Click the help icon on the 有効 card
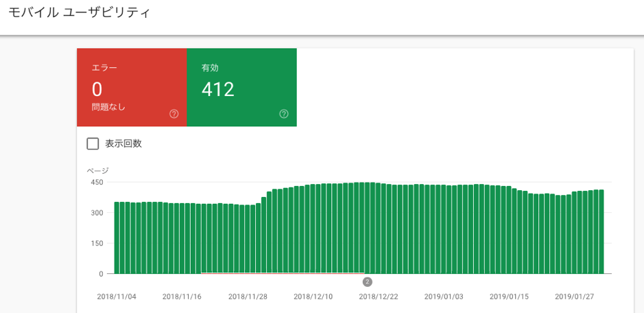This screenshot has width=644, height=313. [284, 114]
